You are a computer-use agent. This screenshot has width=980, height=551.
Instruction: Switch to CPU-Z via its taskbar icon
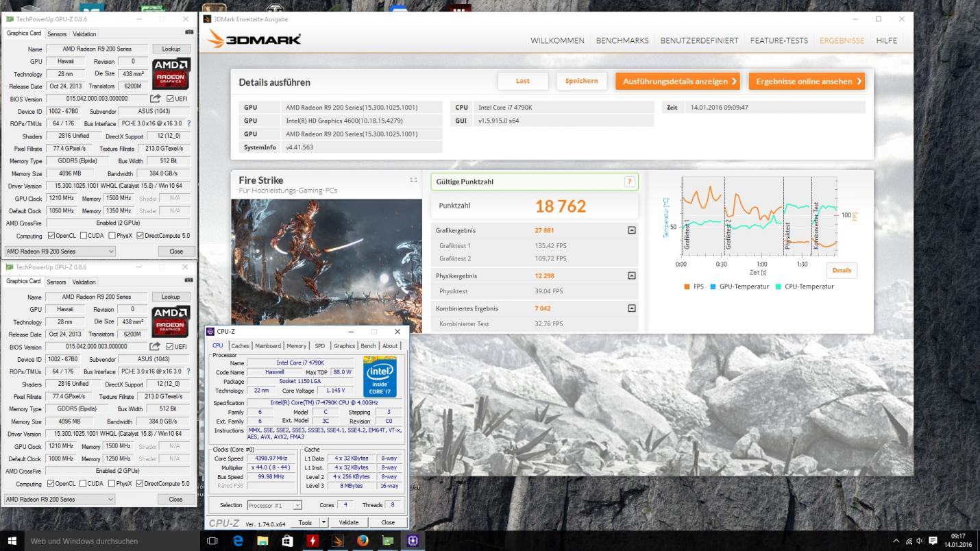coord(413,541)
